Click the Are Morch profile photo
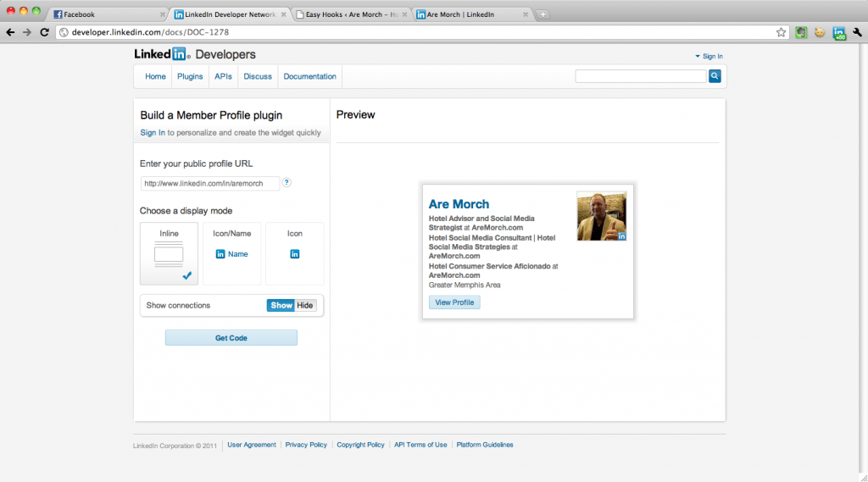The image size is (868, 482). point(601,216)
